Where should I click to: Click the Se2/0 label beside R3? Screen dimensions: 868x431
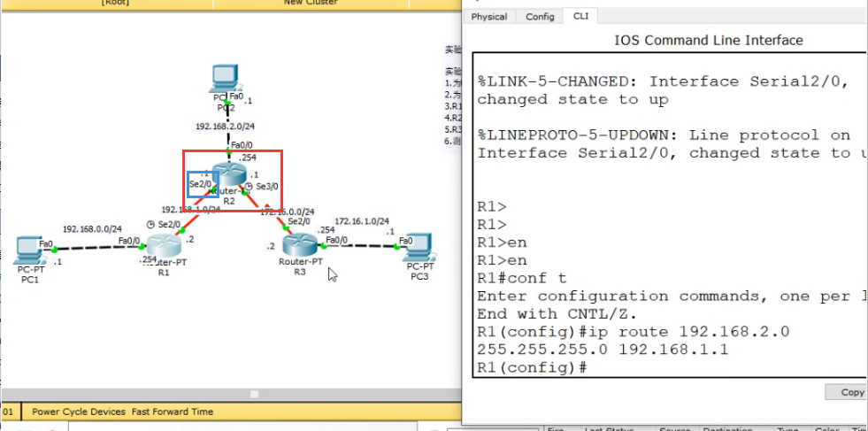click(x=299, y=221)
